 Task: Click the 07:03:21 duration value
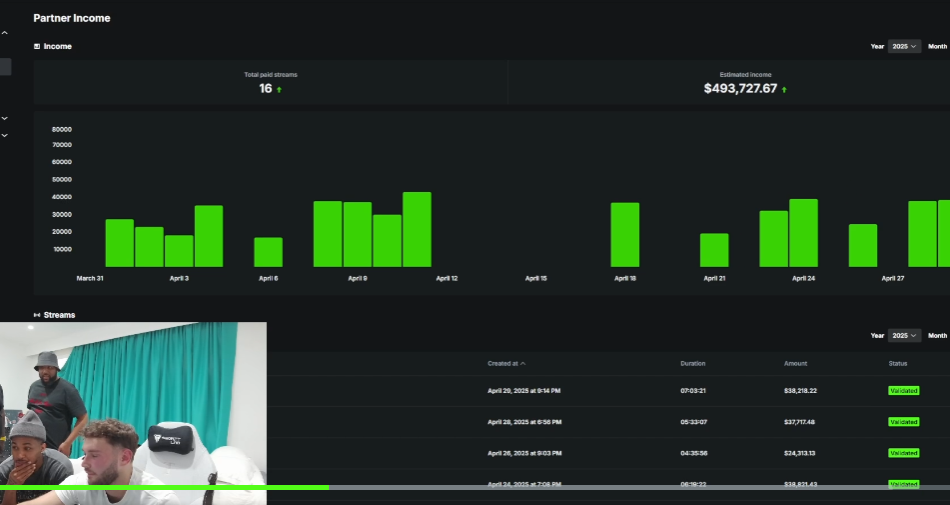pyautogui.click(x=693, y=391)
